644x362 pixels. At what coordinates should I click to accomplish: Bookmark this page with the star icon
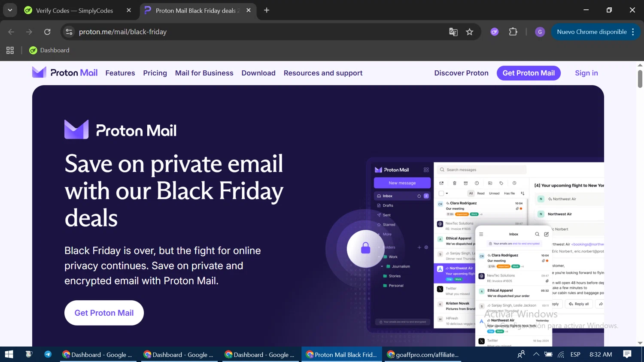[x=470, y=32]
